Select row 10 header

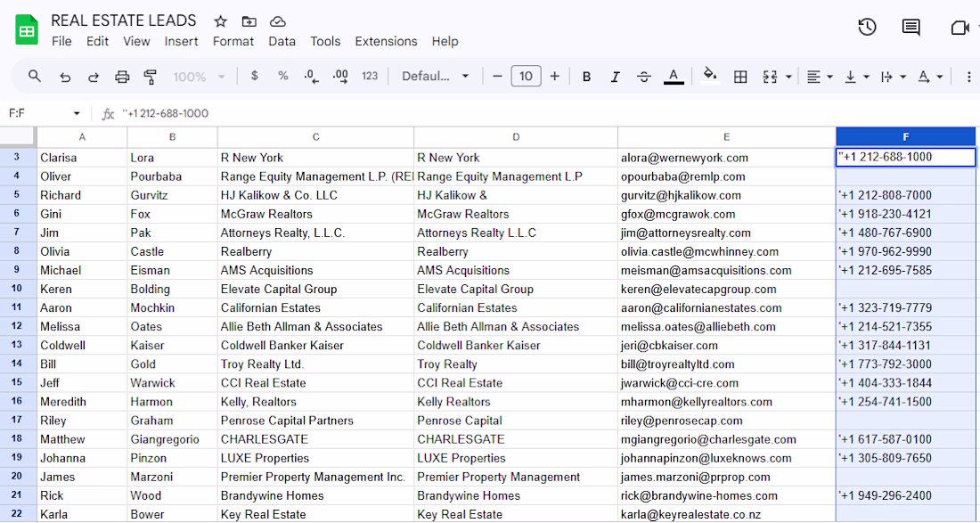point(18,289)
